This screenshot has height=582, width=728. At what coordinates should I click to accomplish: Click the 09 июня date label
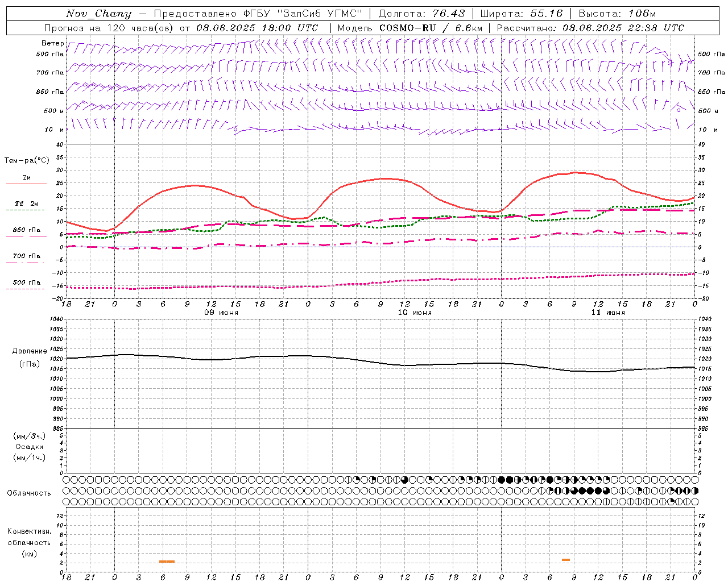(221, 313)
